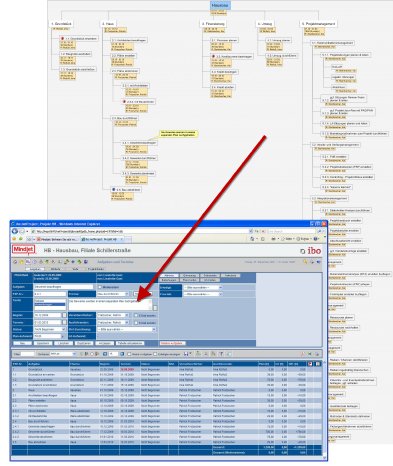The width and height of the screenshot is (393, 466).
Task: Sort by the PSP-Nr. column header
Action: (x=19, y=364)
